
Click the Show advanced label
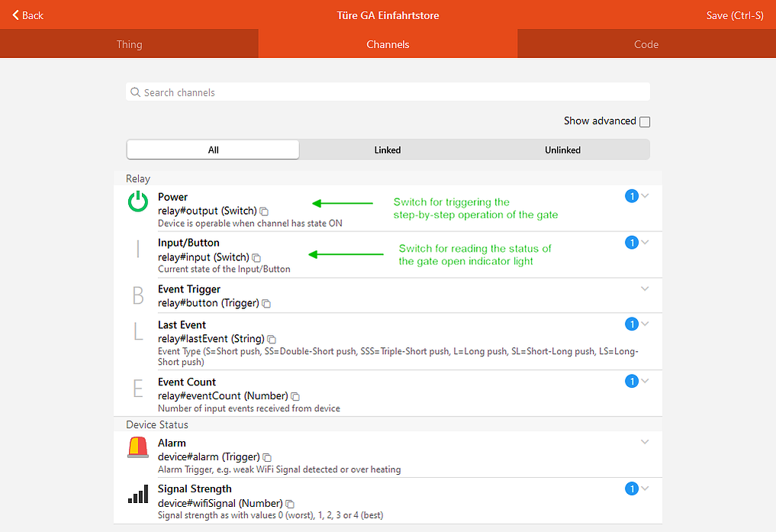[x=600, y=121]
